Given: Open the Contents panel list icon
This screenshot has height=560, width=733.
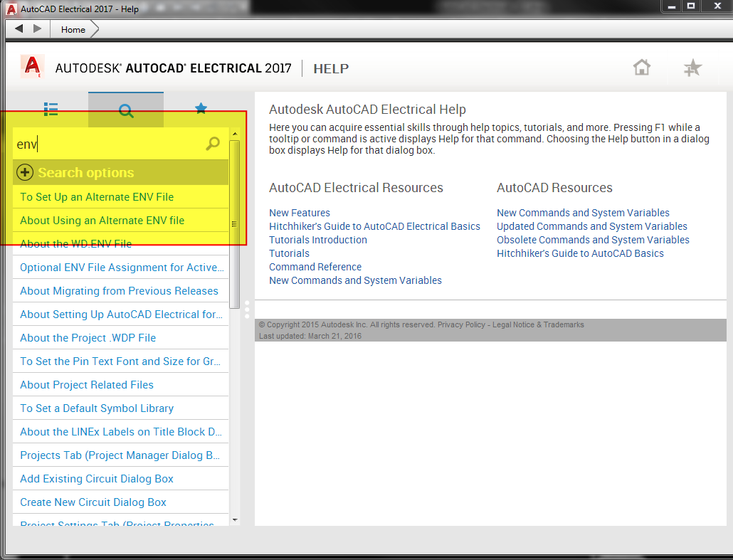Looking at the screenshot, I should click(x=51, y=109).
